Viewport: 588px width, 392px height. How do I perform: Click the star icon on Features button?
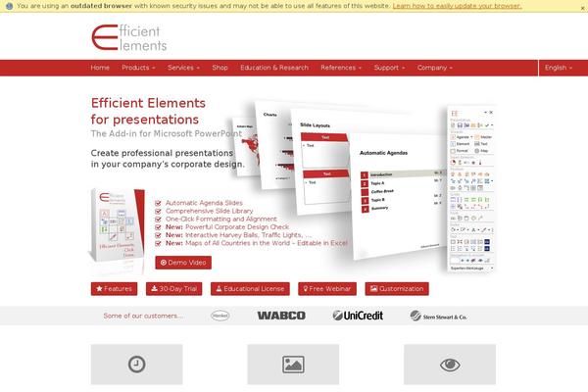[99, 289]
